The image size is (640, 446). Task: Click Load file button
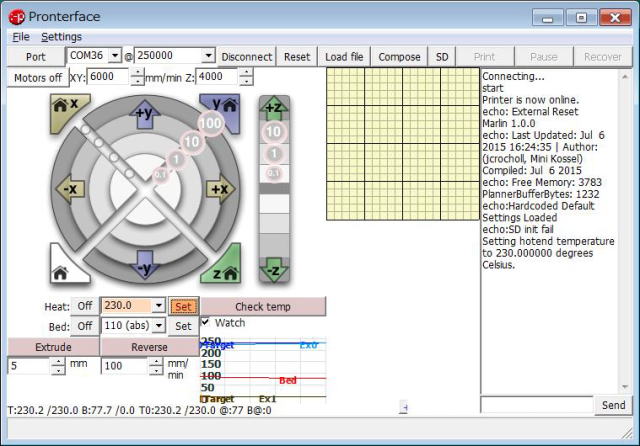344,57
